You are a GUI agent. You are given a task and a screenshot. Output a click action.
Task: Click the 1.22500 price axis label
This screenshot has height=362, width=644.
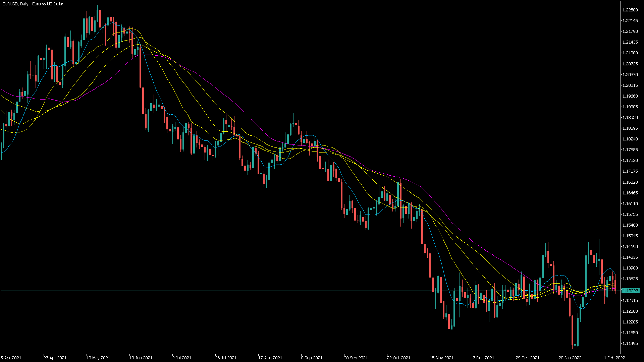(630, 10)
